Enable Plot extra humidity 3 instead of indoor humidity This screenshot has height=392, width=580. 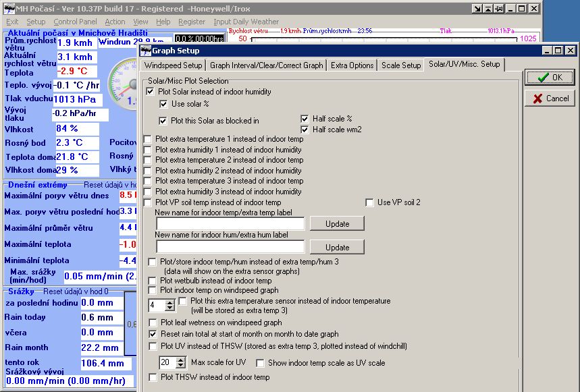(x=148, y=192)
